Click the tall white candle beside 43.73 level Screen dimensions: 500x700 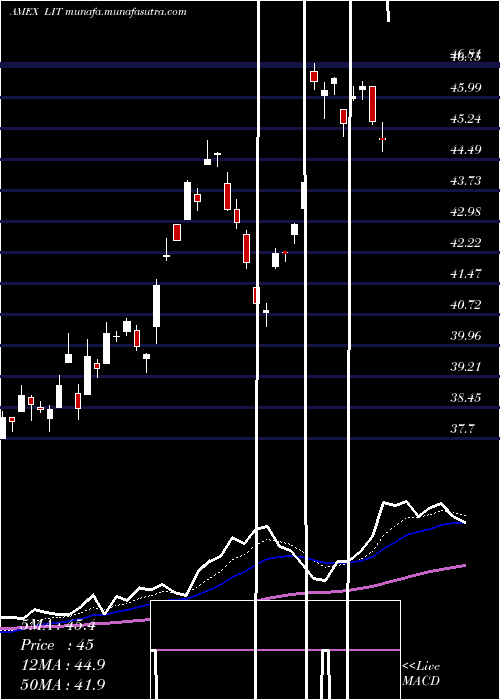point(188,200)
